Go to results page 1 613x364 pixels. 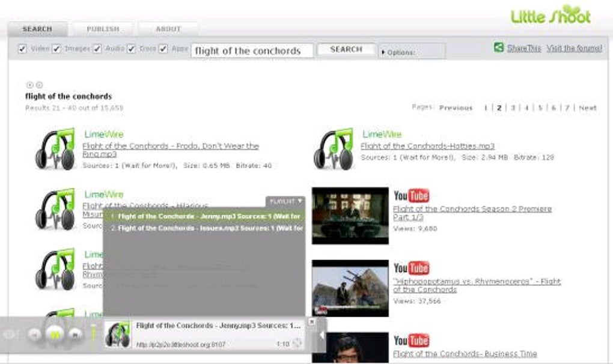tap(486, 108)
